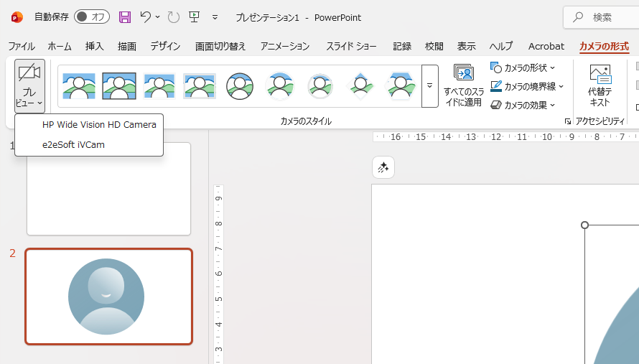The image size is (639, 364).
Task: Select the Acrobat tab
Action: (546, 47)
